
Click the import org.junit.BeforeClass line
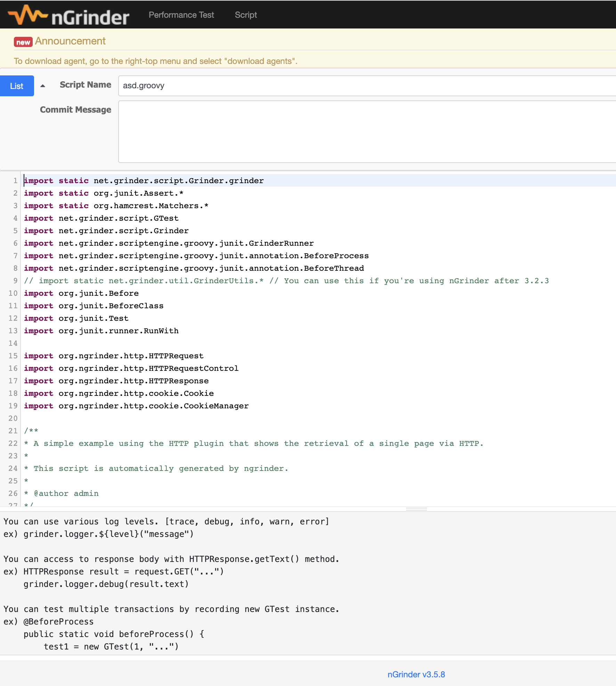[x=94, y=306]
